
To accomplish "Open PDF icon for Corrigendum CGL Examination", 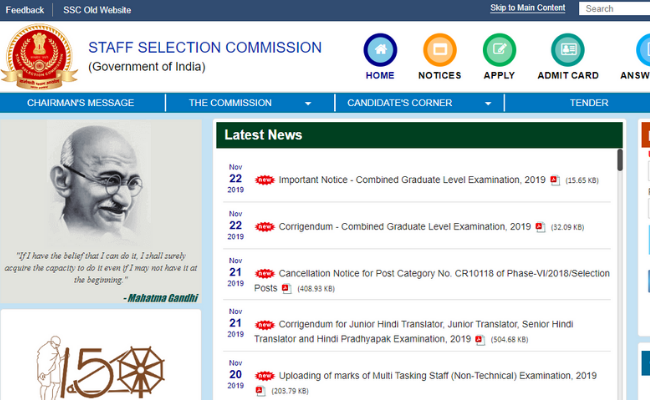I will click(x=540, y=227).
